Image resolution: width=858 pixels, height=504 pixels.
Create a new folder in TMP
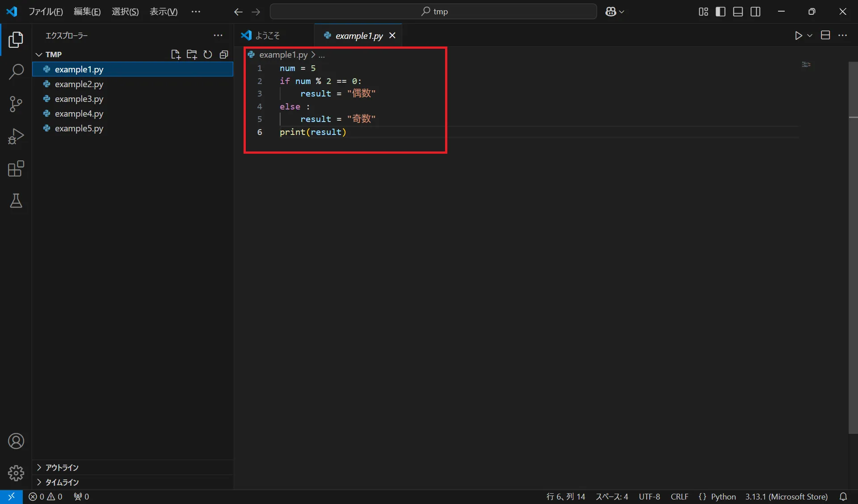point(192,55)
